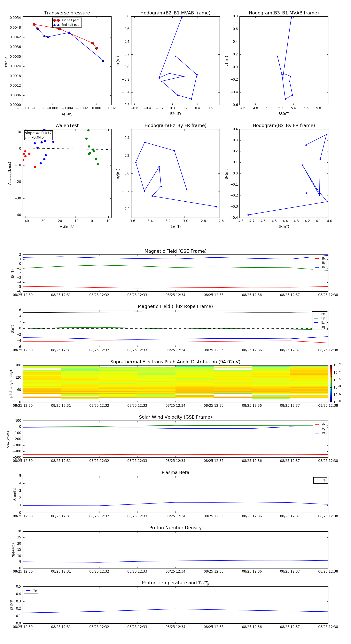351x644 pixels.
Task: Click 'Magnetic Field (GSE Frame)' title
Action: tap(175, 251)
